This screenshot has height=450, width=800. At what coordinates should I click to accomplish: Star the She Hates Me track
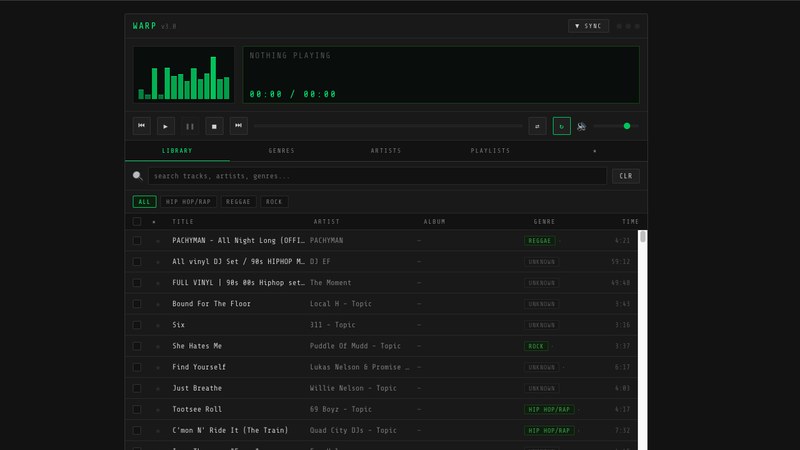[158, 346]
